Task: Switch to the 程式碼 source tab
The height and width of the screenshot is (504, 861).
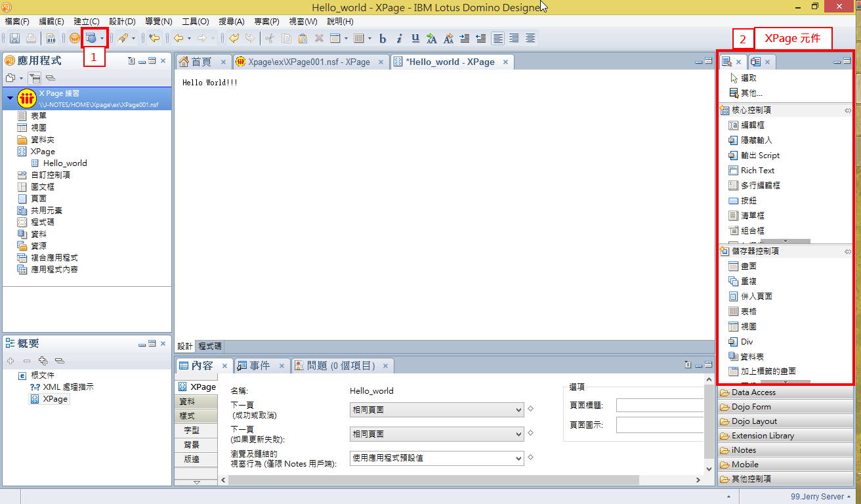Action: [x=210, y=346]
